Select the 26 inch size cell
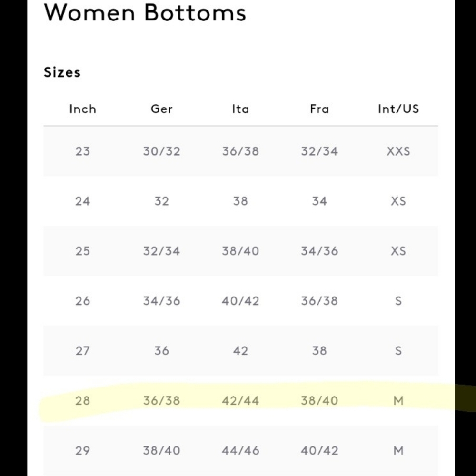 82,301
